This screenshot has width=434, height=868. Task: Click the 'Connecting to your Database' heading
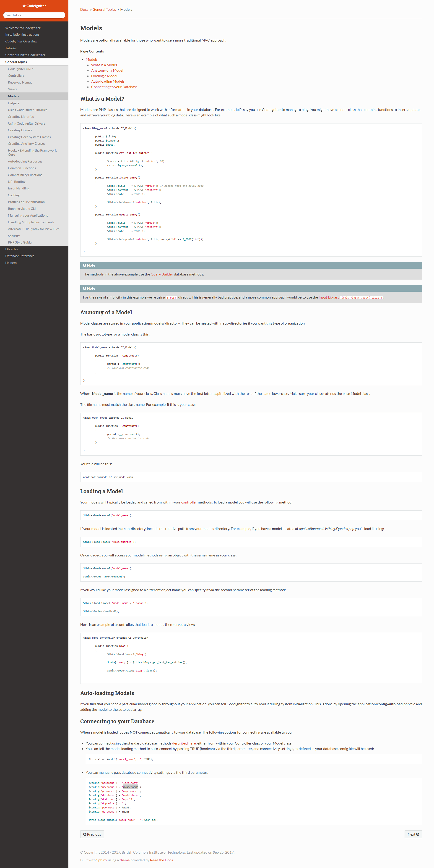click(x=117, y=721)
